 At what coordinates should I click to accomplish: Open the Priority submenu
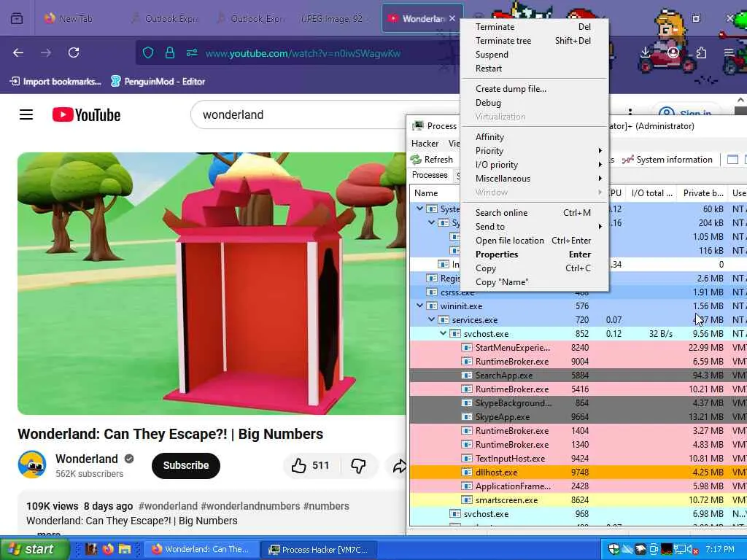pyautogui.click(x=535, y=150)
